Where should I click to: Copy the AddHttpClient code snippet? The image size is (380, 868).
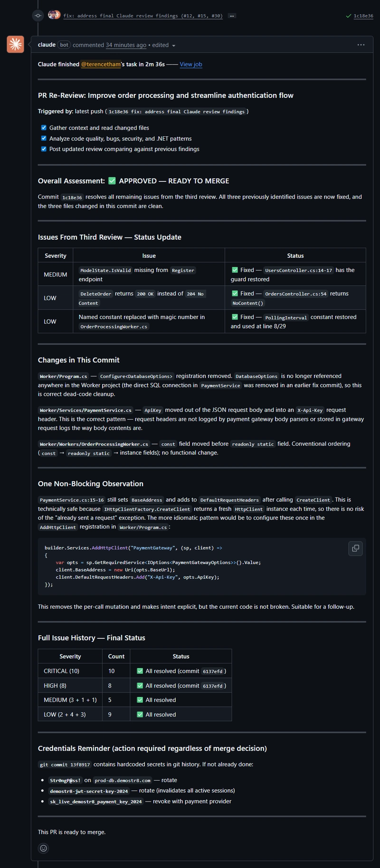pyautogui.click(x=355, y=548)
